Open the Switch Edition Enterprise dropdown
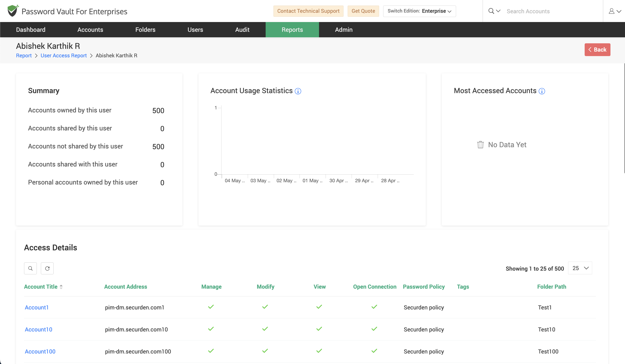Viewport: 625px width, 364px height. click(420, 11)
